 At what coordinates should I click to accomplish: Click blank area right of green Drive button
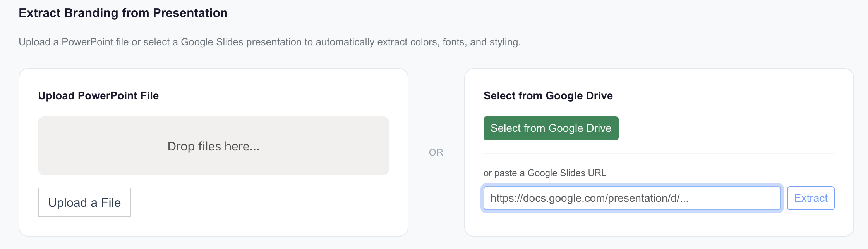(x=724, y=128)
